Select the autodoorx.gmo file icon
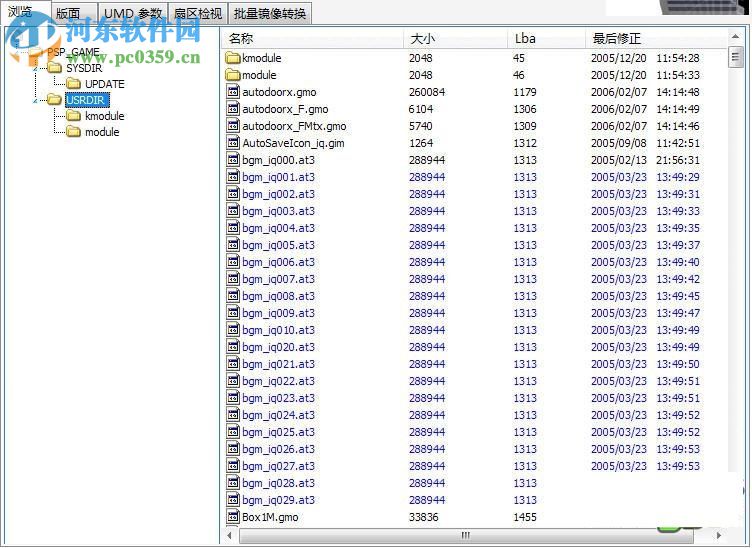The width and height of the screenshot is (752, 548). 233,92
